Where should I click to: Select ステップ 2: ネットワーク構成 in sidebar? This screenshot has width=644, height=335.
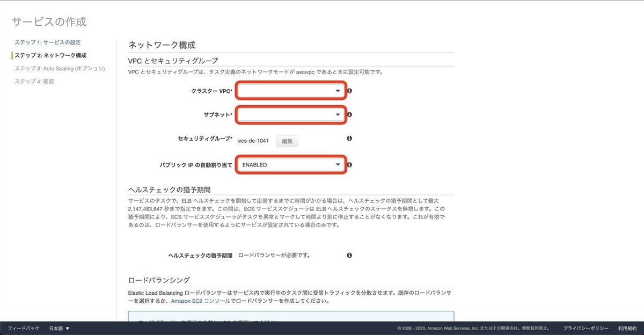(50, 55)
